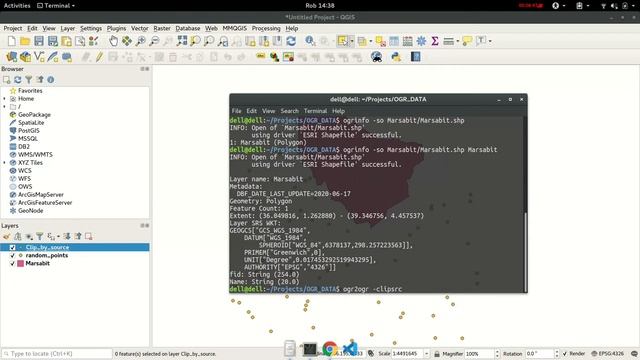Open the MMQGIS menu
The width and height of the screenshot is (640, 360).
point(235,28)
